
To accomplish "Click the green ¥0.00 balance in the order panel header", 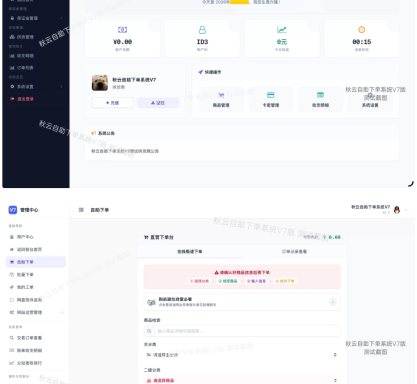I will (331, 237).
